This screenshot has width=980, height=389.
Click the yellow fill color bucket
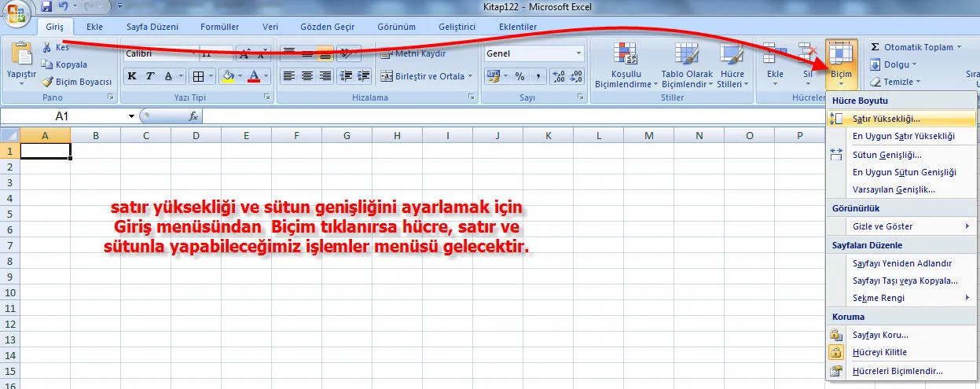228,76
